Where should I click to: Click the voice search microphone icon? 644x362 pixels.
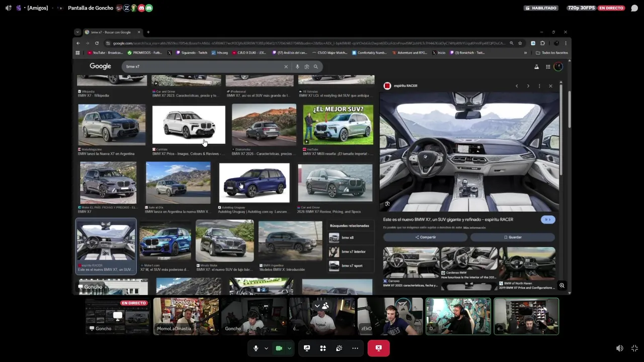297,66
